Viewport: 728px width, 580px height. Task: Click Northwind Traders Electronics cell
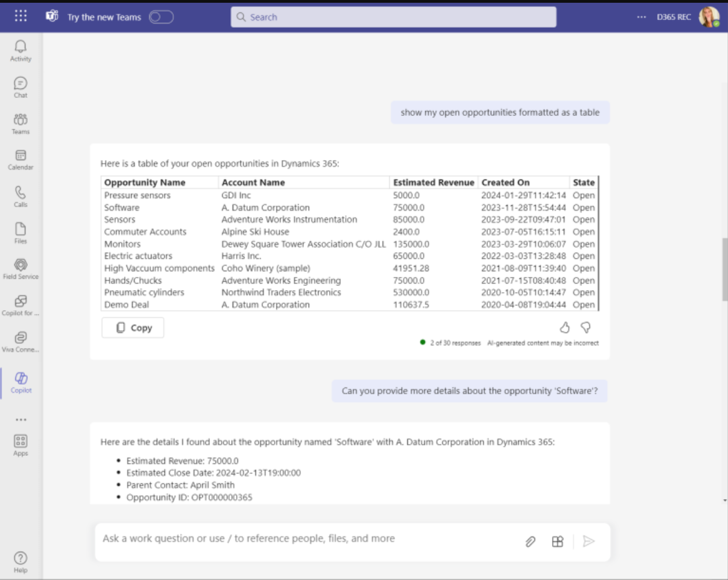pos(281,292)
